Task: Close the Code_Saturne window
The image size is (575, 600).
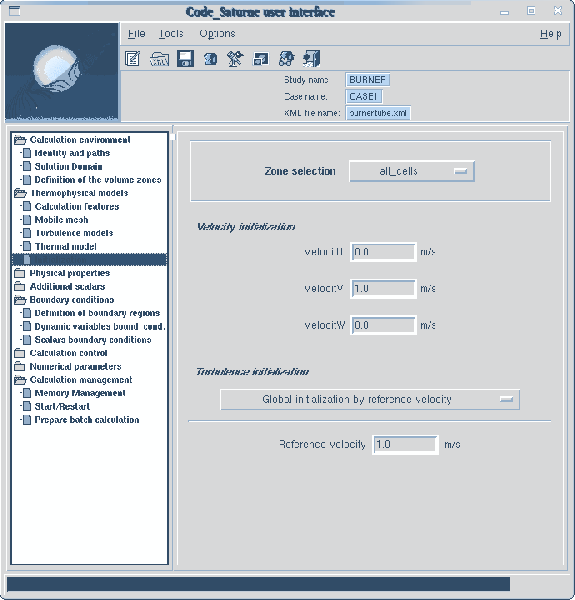Action: (x=558, y=11)
